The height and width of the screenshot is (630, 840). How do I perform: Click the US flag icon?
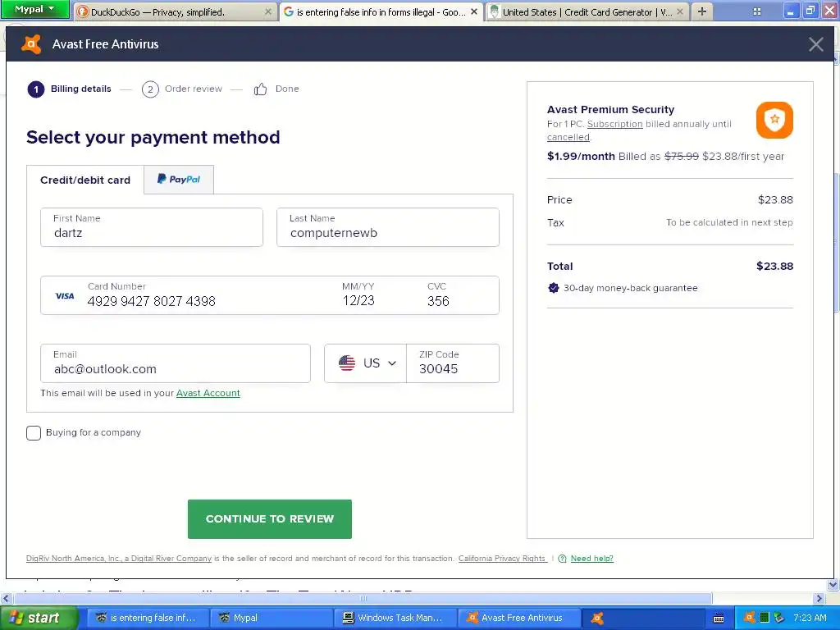[347, 363]
